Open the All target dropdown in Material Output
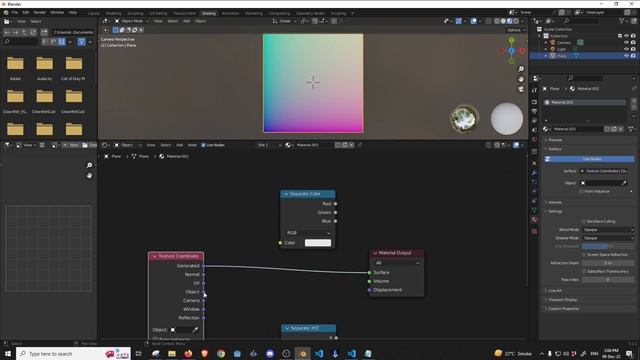The image size is (640, 360). [x=396, y=263]
